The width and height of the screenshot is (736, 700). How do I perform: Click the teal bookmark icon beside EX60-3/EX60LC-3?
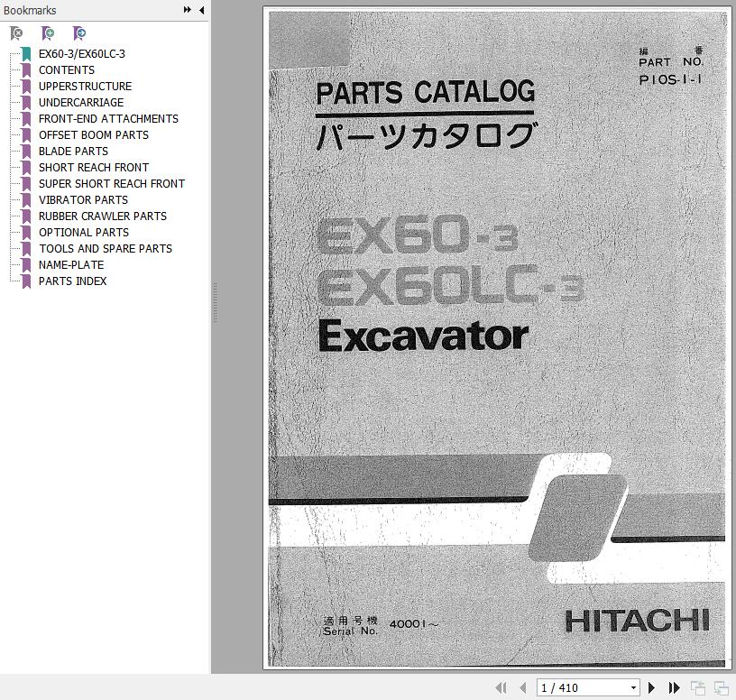tap(26, 54)
